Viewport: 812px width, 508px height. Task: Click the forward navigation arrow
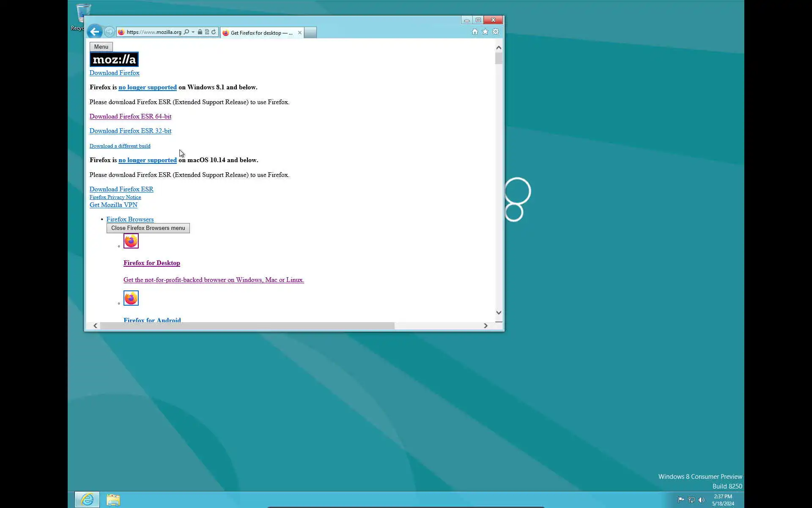tap(109, 32)
